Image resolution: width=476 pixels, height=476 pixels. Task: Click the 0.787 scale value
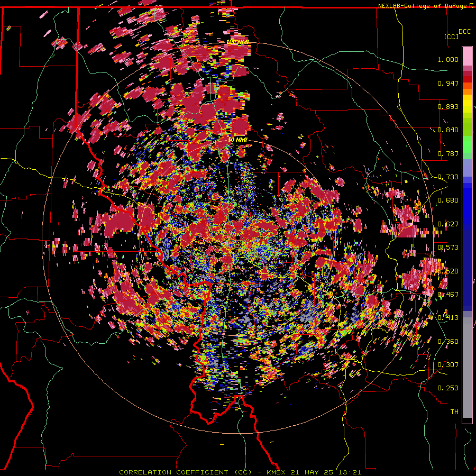(x=448, y=153)
